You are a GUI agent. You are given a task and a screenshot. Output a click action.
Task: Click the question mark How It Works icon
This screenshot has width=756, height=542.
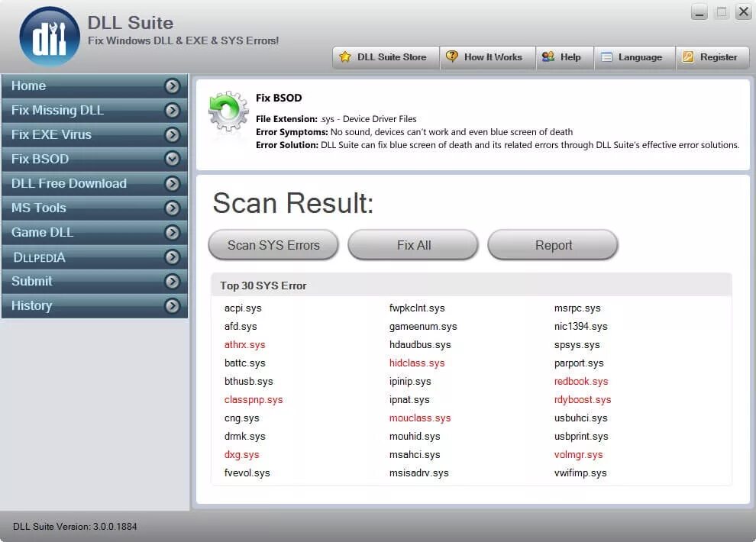coord(452,56)
